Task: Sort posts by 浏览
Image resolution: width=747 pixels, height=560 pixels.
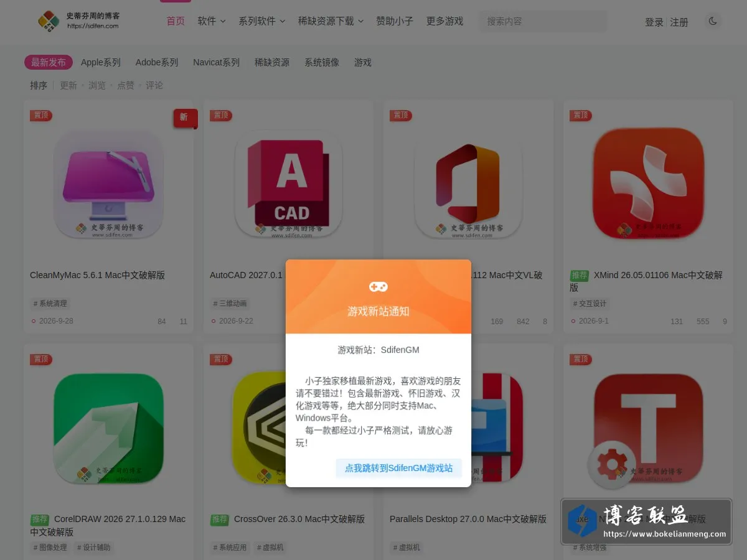Action: (x=97, y=85)
